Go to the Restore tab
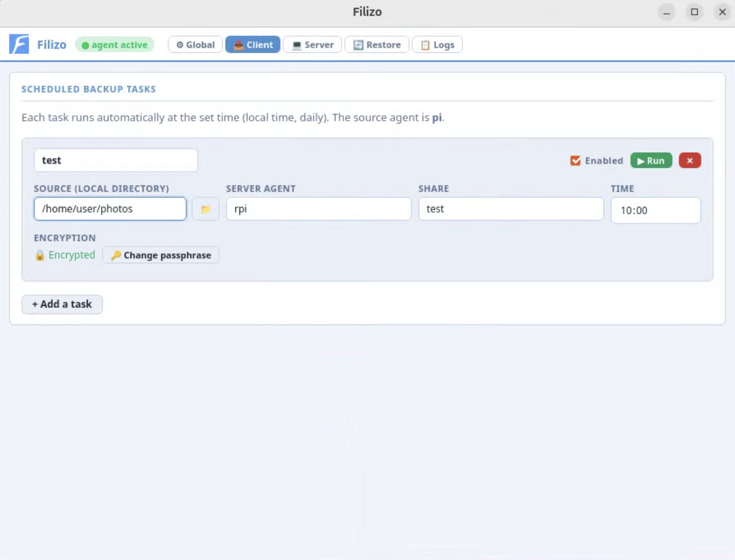 pos(377,45)
